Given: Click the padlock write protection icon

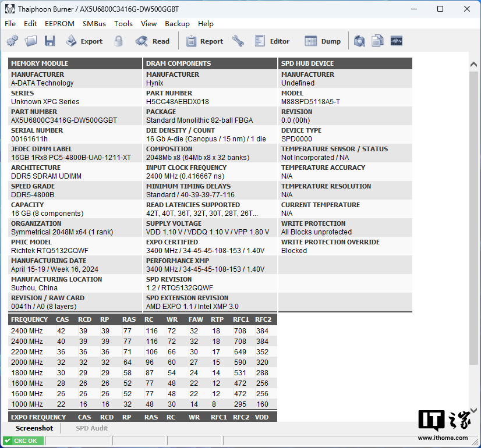Looking at the screenshot, I should point(119,41).
